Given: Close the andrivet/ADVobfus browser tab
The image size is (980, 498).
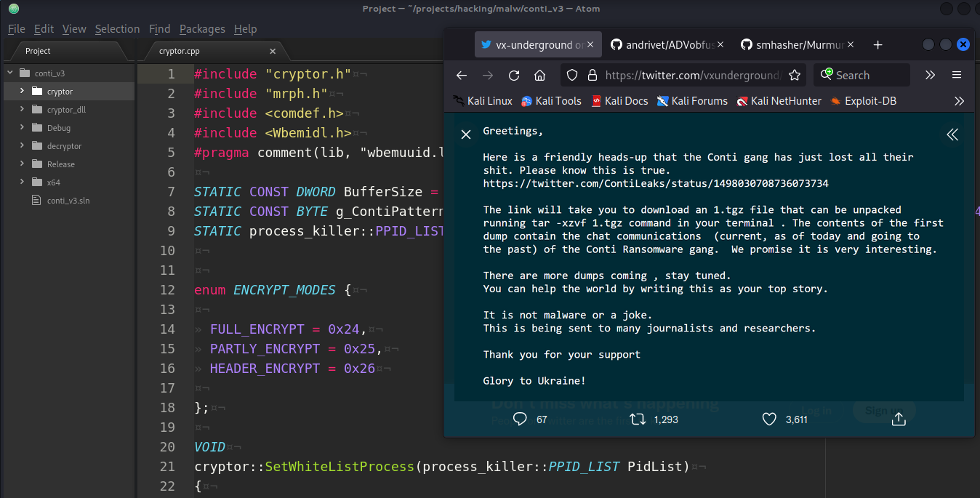Looking at the screenshot, I should coord(720,44).
